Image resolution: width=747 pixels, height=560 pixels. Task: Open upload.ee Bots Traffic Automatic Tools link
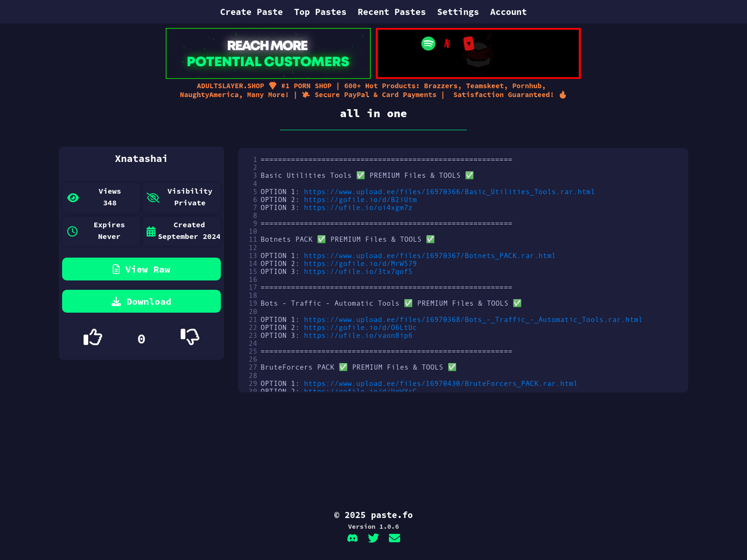(473, 320)
